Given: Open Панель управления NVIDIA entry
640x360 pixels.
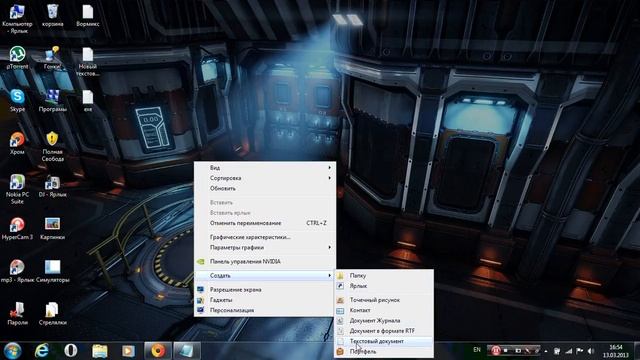Looking at the screenshot, I should click(265, 262).
